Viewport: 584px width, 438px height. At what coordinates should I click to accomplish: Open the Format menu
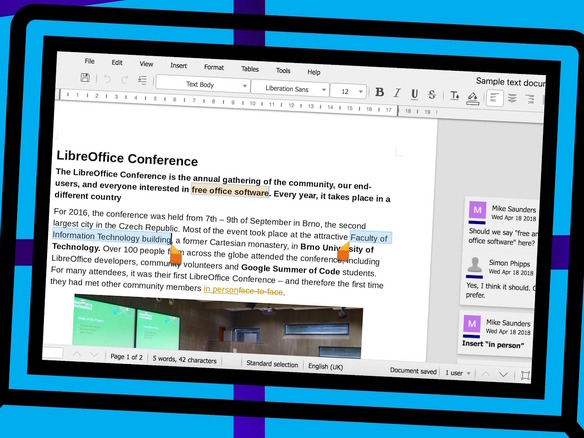point(214,67)
